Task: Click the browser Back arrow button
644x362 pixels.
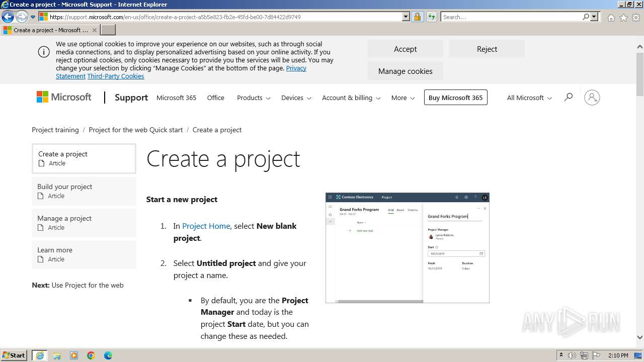Action: coord(7,17)
